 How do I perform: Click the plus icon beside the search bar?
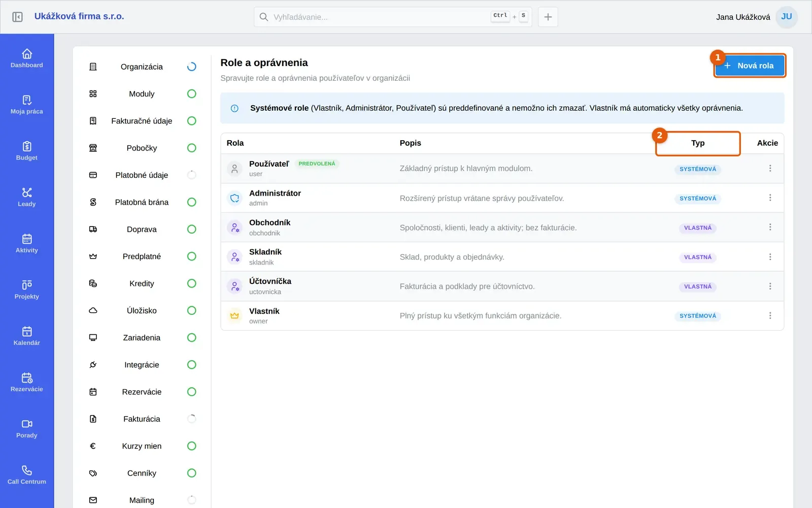(548, 17)
